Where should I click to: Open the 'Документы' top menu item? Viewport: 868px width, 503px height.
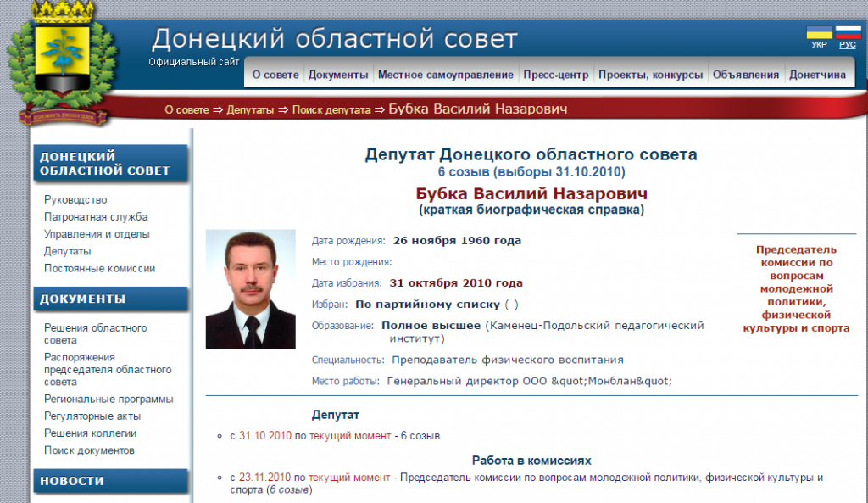(338, 75)
